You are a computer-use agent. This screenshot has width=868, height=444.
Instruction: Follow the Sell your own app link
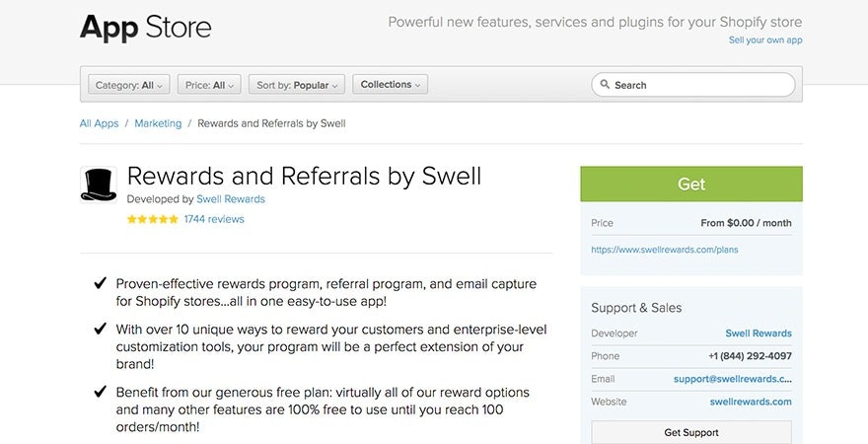coord(764,40)
